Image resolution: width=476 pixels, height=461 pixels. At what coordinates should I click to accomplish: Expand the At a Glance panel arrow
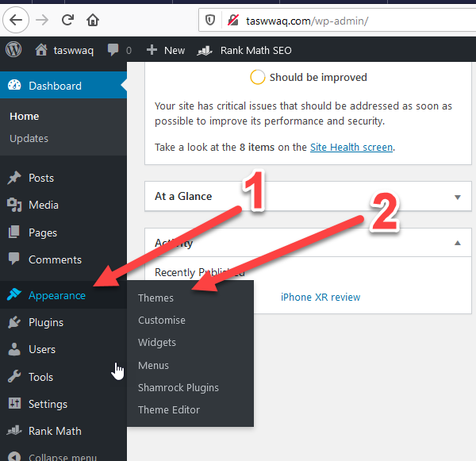[x=458, y=197]
